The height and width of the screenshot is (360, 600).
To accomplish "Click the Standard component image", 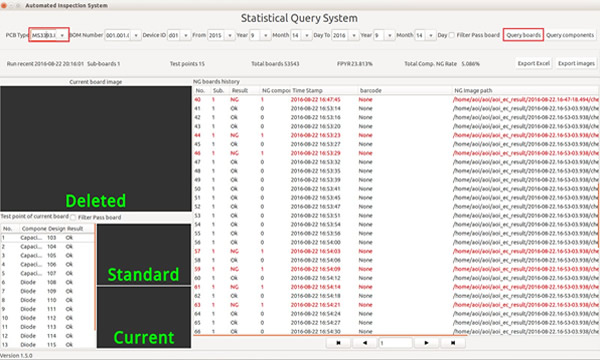I will tap(143, 254).
